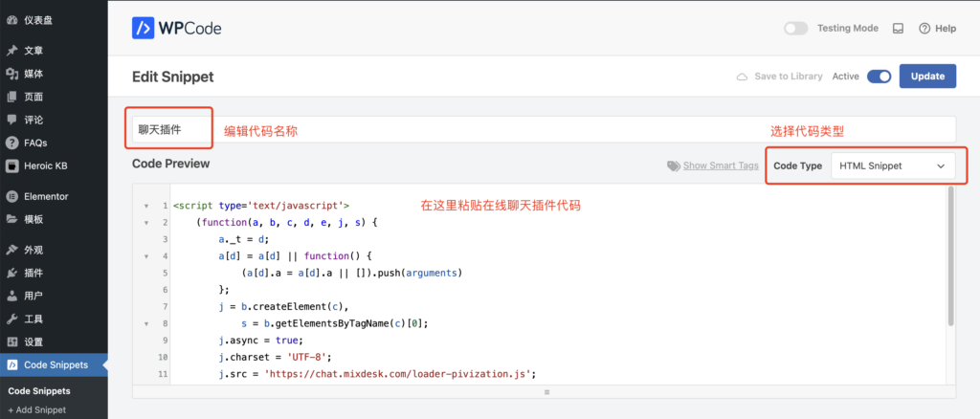Collapse code fold arrow at line 1
This screenshot has width=980, height=419.
click(146, 206)
